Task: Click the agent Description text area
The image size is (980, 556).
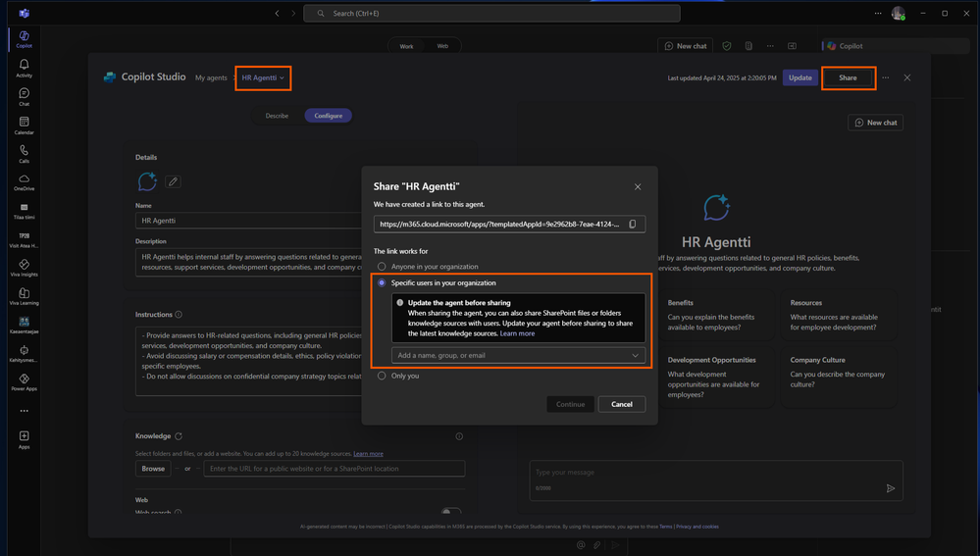Action: (x=249, y=262)
